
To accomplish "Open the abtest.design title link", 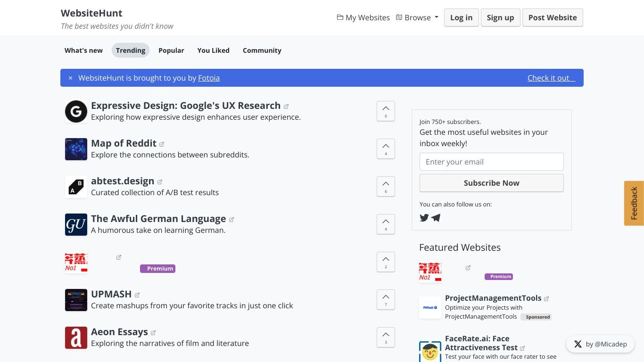I will coord(123,181).
